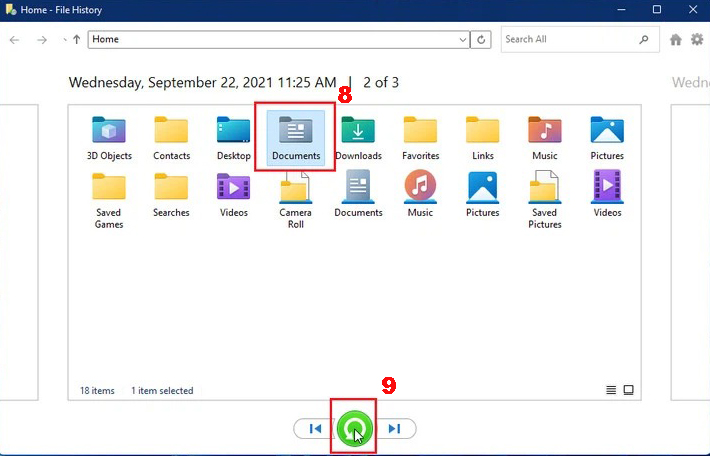Screen dimensions: 710x456
Task: Select the Saved Pictures library
Action: point(545,200)
